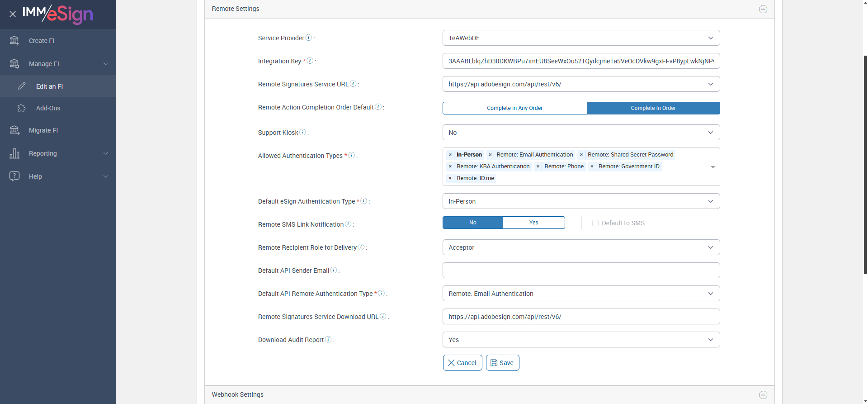Click the Save button
868x404 pixels.
(x=502, y=363)
